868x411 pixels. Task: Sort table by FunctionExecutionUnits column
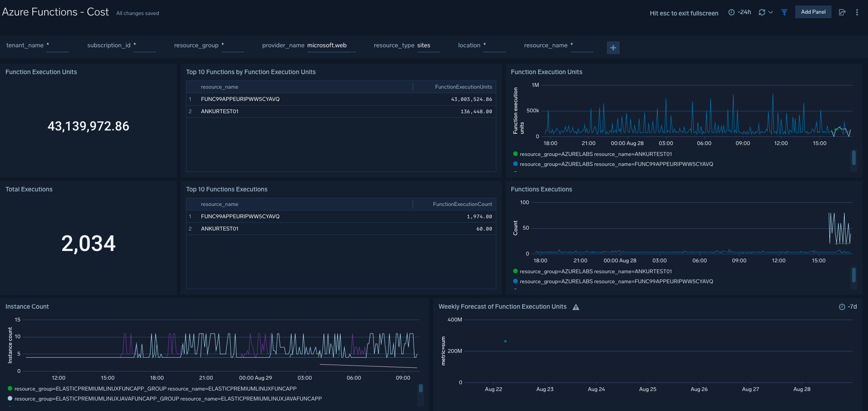[x=463, y=87]
